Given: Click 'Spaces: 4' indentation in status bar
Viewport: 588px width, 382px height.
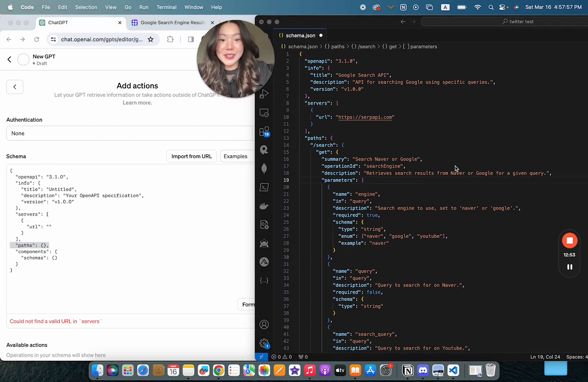Looking at the screenshot, I should 577,357.
